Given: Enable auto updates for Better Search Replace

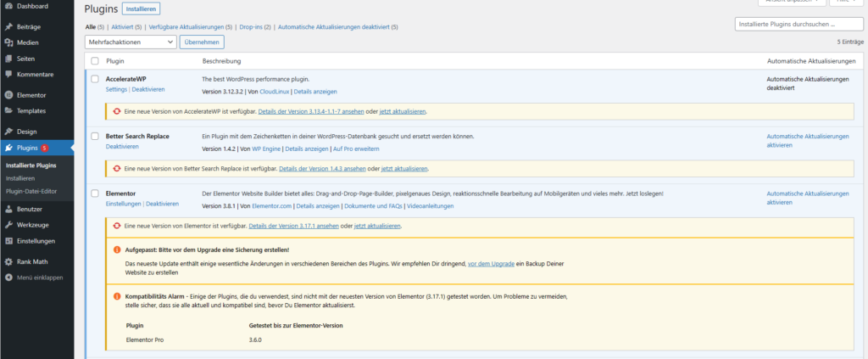Looking at the screenshot, I should coord(808,141).
